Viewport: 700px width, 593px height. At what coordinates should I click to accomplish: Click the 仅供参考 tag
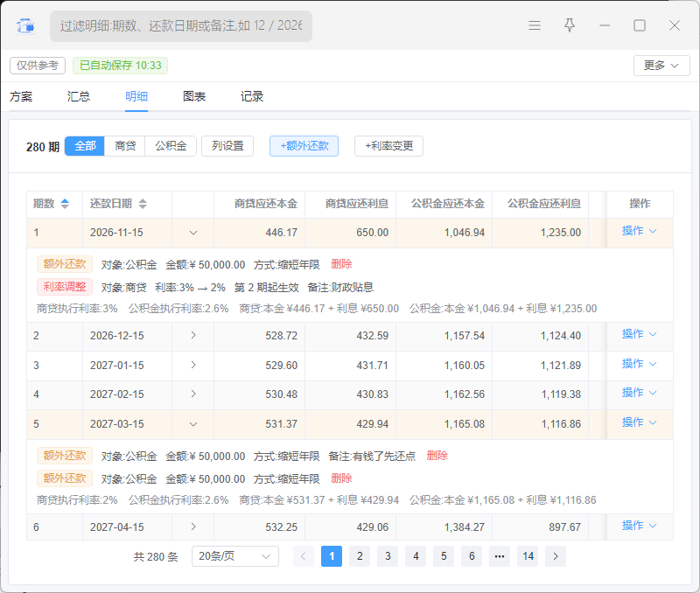coord(38,66)
